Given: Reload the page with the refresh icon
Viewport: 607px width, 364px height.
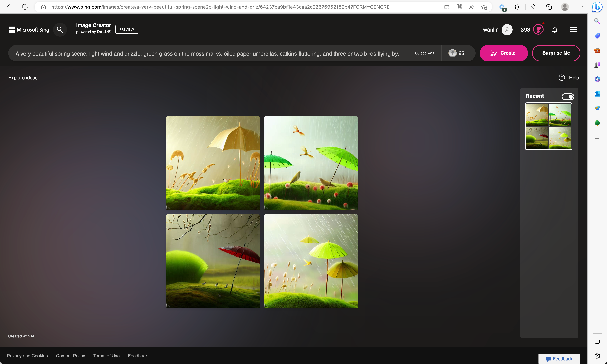Looking at the screenshot, I should [x=25, y=7].
